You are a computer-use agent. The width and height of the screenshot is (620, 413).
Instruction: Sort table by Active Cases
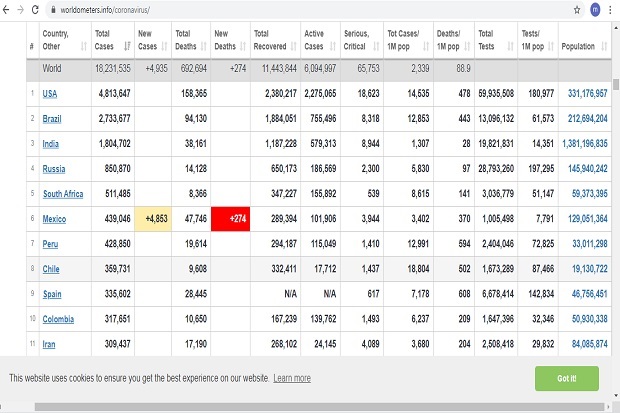click(x=320, y=40)
